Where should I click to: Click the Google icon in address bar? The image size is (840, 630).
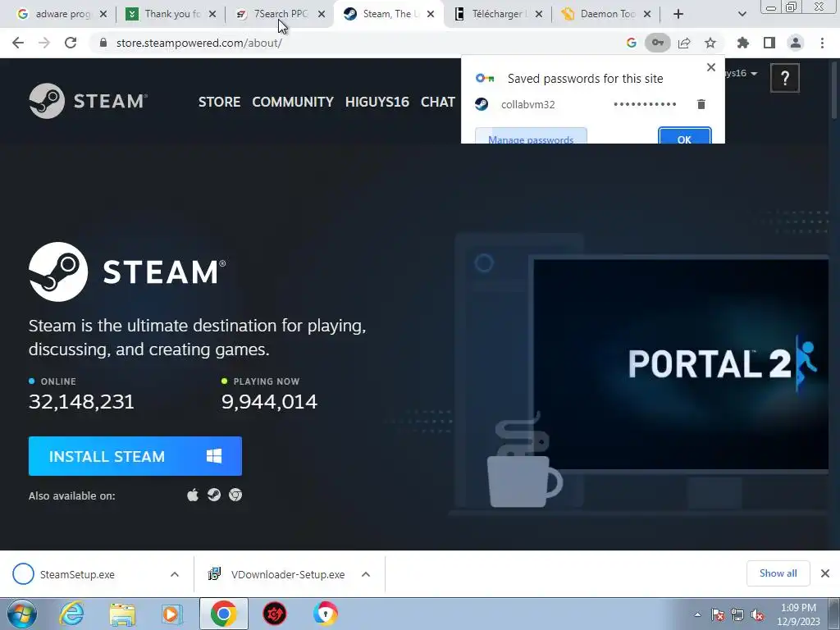pyautogui.click(x=631, y=43)
